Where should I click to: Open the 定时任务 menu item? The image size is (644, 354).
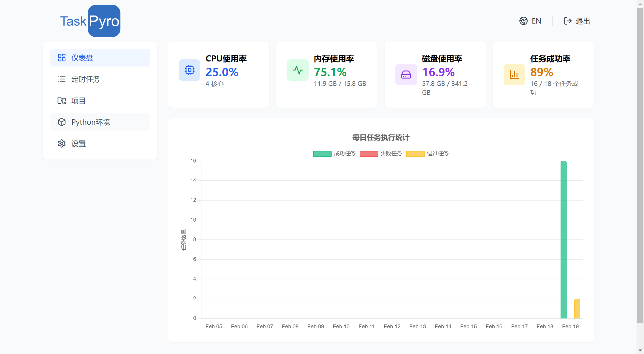pos(86,79)
